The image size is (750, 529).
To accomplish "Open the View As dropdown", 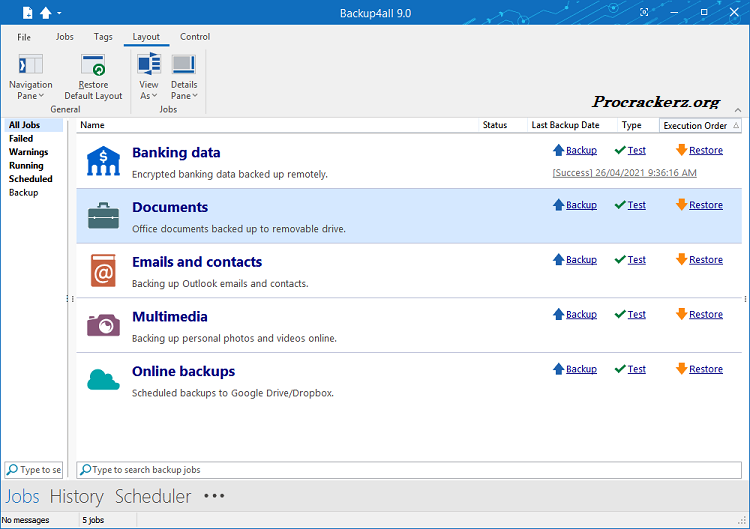I will [x=149, y=90].
